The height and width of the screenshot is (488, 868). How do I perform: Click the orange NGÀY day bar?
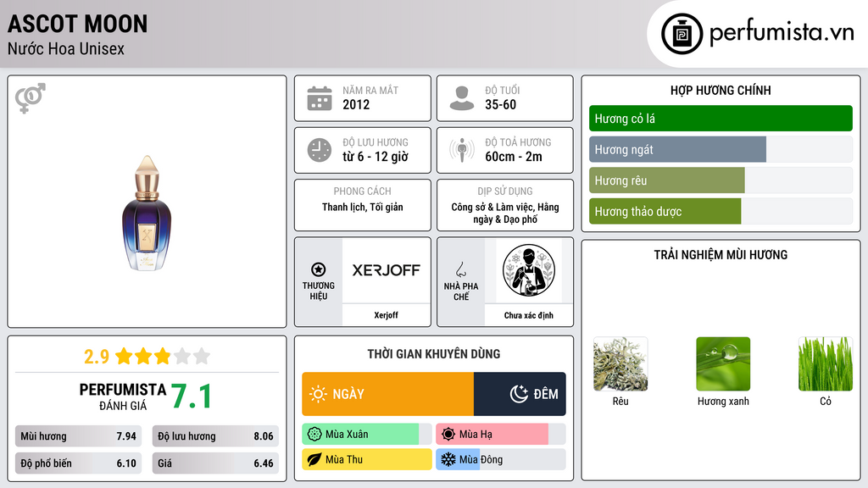tap(387, 394)
